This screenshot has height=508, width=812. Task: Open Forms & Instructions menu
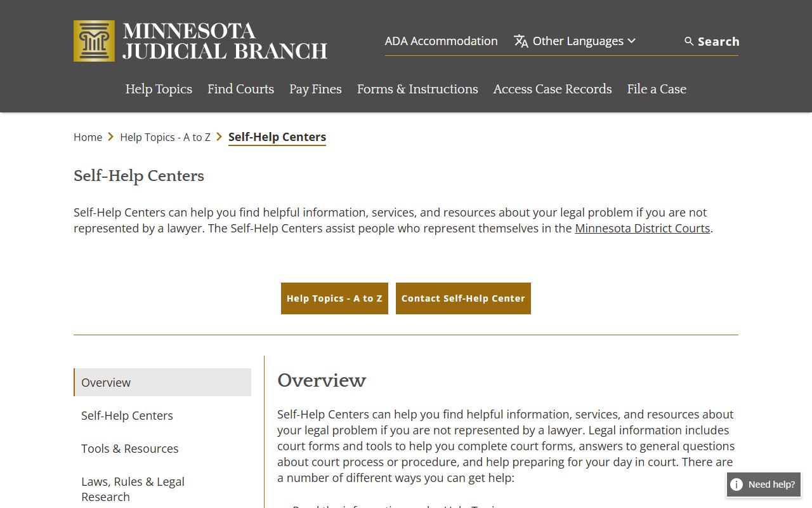pyautogui.click(x=417, y=89)
